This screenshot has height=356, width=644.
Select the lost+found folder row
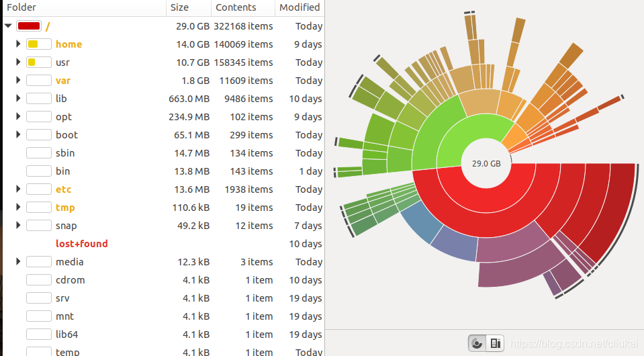coord(163,244)
